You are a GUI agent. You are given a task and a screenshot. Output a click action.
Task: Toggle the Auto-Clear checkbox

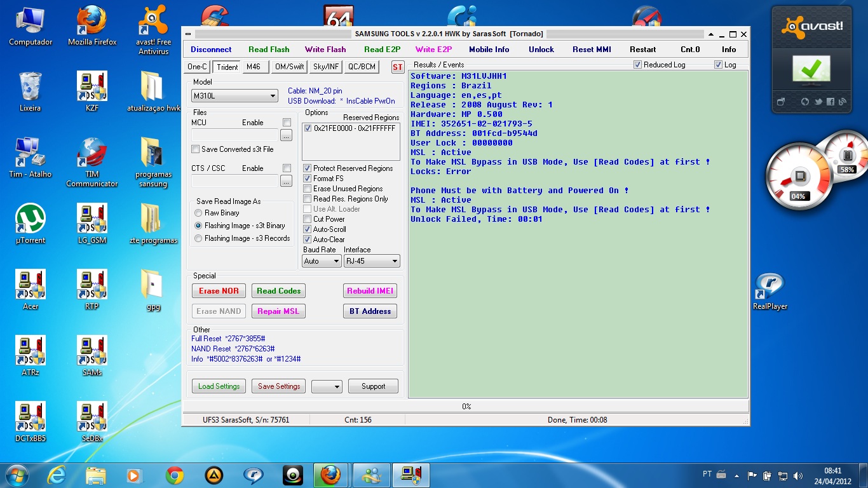pyautogui.click(x=308, y=240)
